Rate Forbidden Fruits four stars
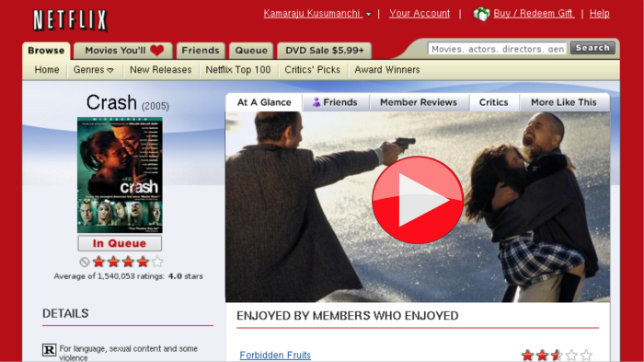Viewport: 644px width, 362px height. pyautogui.click(x=571, y=355)
